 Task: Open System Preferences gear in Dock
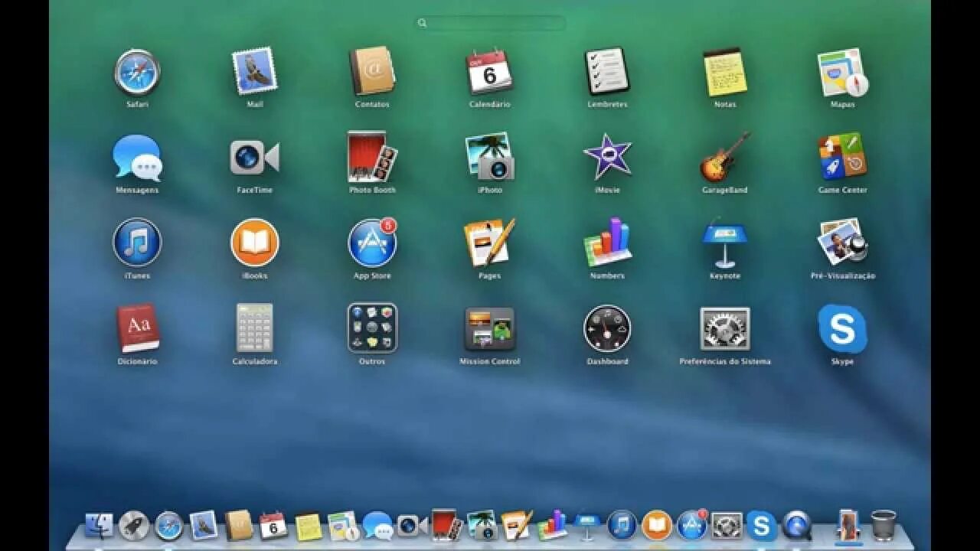point(727,526)
